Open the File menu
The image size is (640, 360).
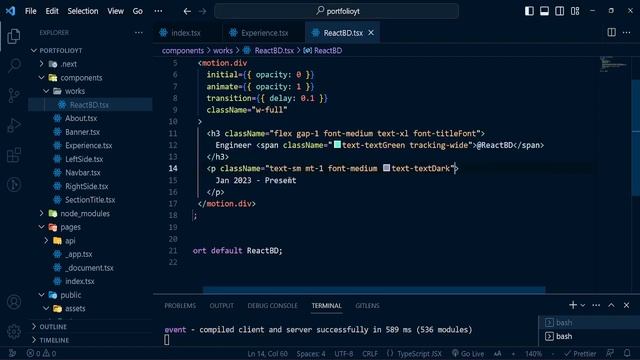point(31,11)
